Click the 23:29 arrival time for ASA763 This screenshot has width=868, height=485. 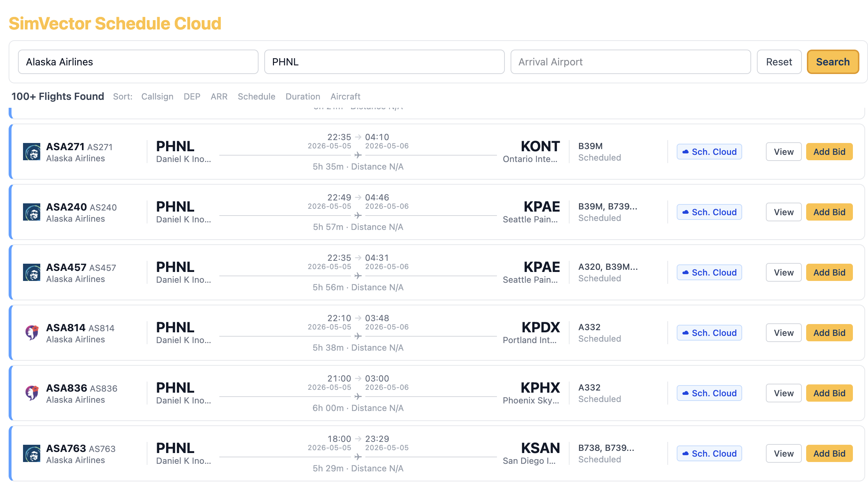[x=377, y=439]
